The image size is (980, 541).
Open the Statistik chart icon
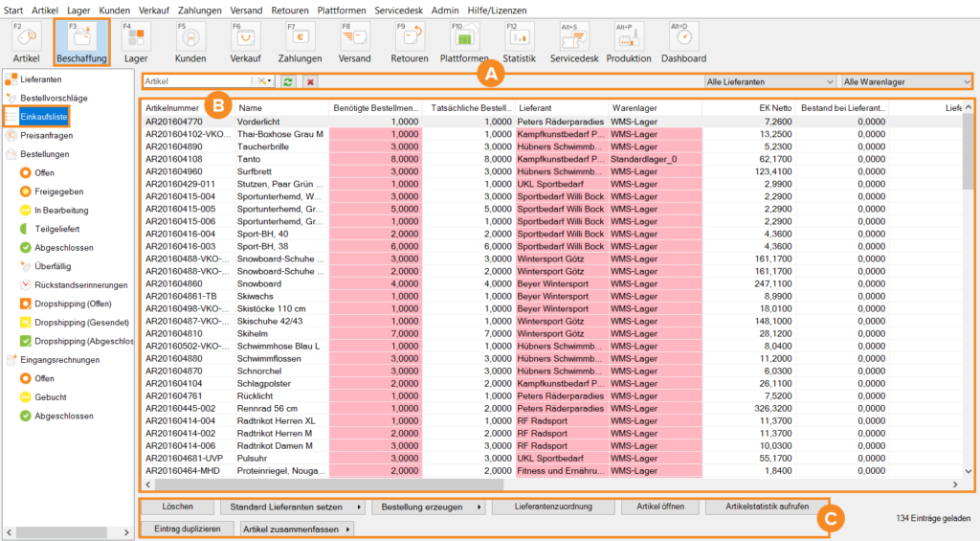519,36
